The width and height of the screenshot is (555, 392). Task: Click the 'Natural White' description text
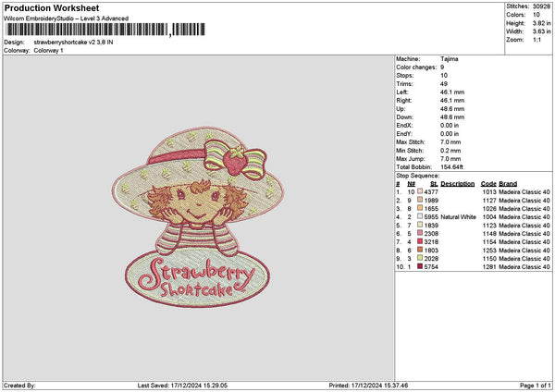(459, 217)
